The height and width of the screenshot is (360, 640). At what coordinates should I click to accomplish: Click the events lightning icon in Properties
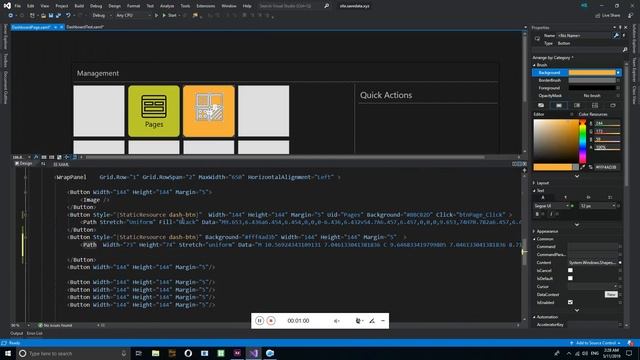tap(624, 36)
